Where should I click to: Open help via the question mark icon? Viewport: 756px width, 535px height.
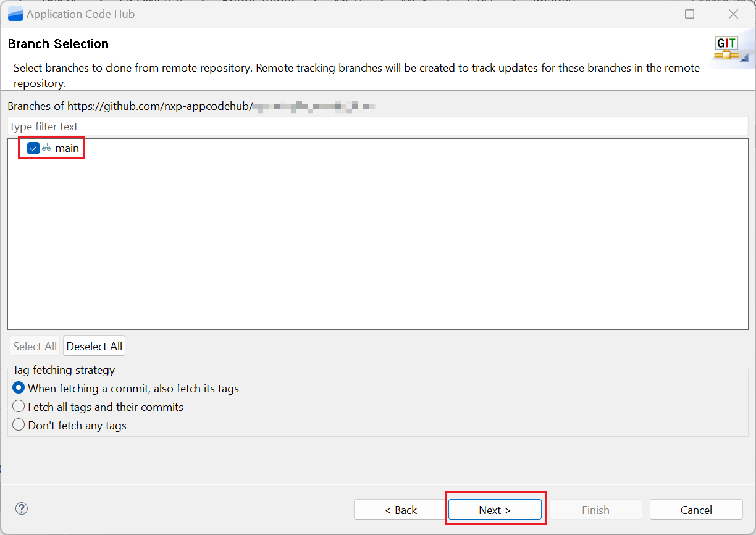pyautogui.click(x=22, y=508)
